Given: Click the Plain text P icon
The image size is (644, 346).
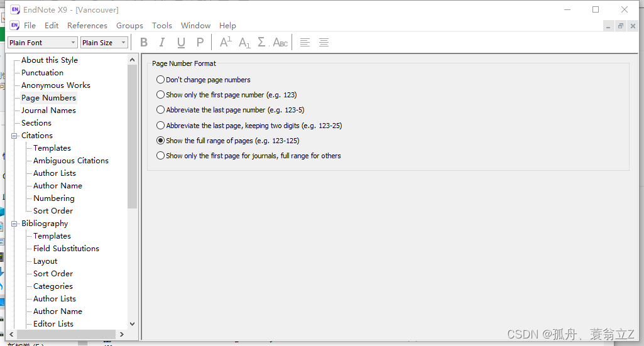Looking at the screenshot, I should 200,42.
